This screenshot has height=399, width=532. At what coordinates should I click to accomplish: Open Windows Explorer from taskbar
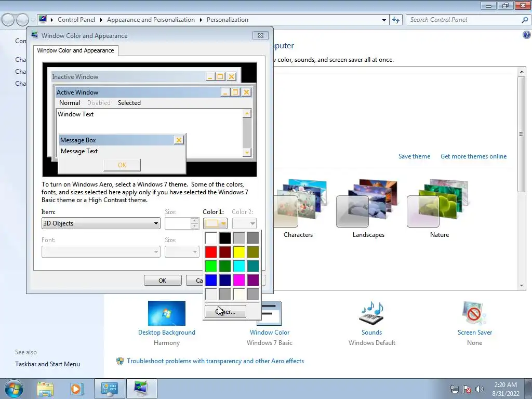coord(45,389)
